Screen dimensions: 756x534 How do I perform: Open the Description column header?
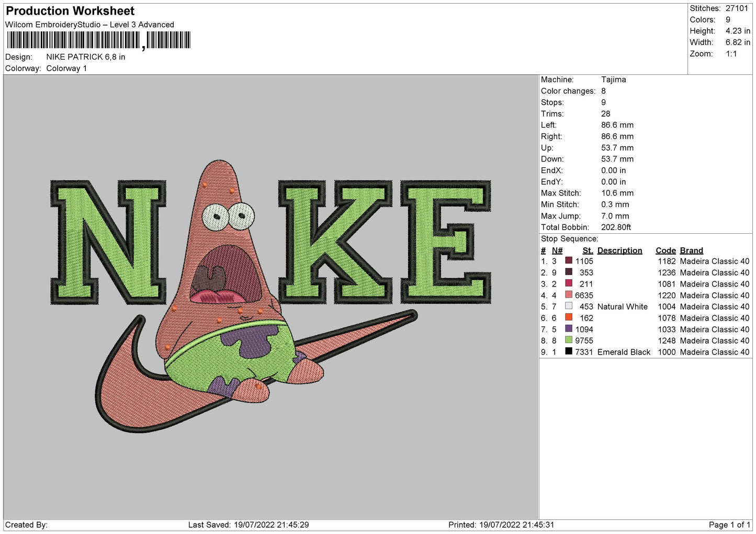pos(620,250)
